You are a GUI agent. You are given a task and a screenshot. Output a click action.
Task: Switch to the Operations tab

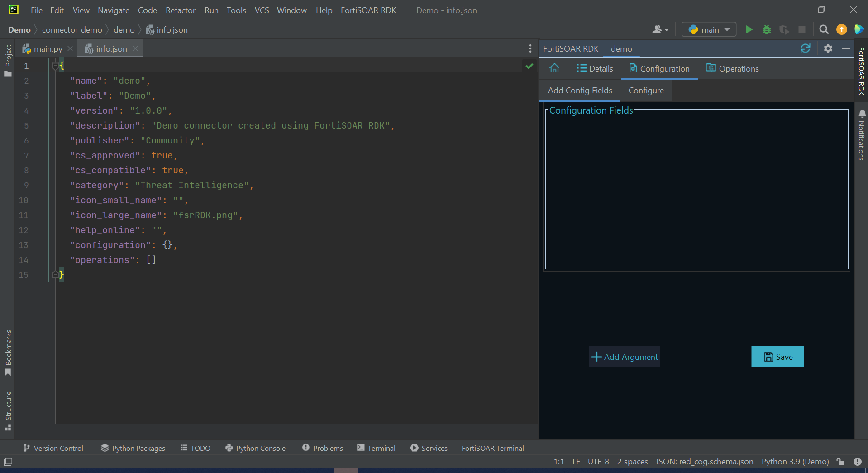pyautogui.click(x=732, y=69)
